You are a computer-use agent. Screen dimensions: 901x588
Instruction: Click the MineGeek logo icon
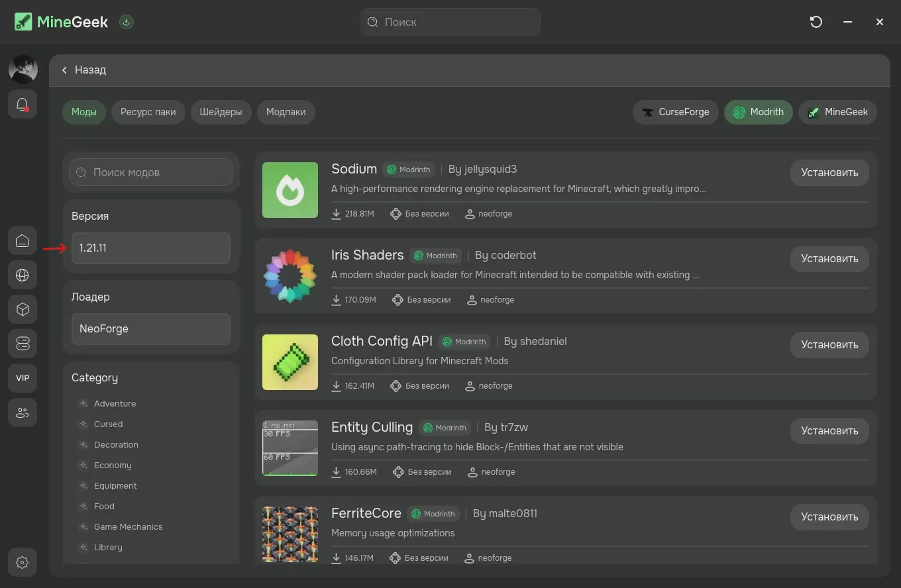23,22
